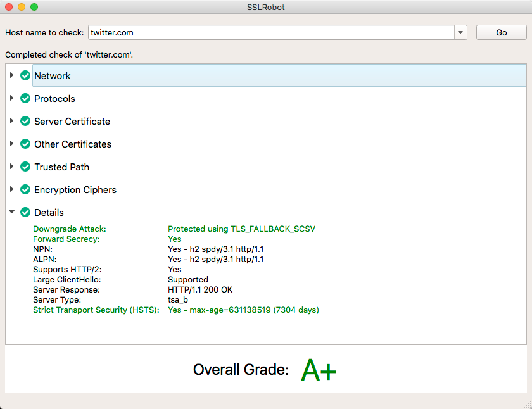Image resolution: width=532 pixels, height=409 pixels.
Task: Collapse the Details section
Action: tap(12, 213)
